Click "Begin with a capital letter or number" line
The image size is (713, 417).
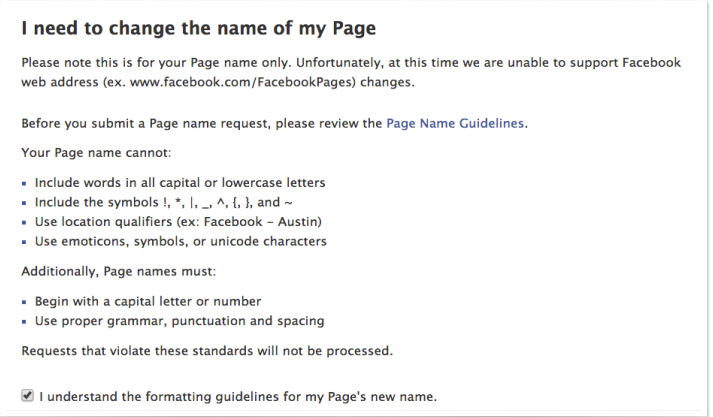click(148, 301)
